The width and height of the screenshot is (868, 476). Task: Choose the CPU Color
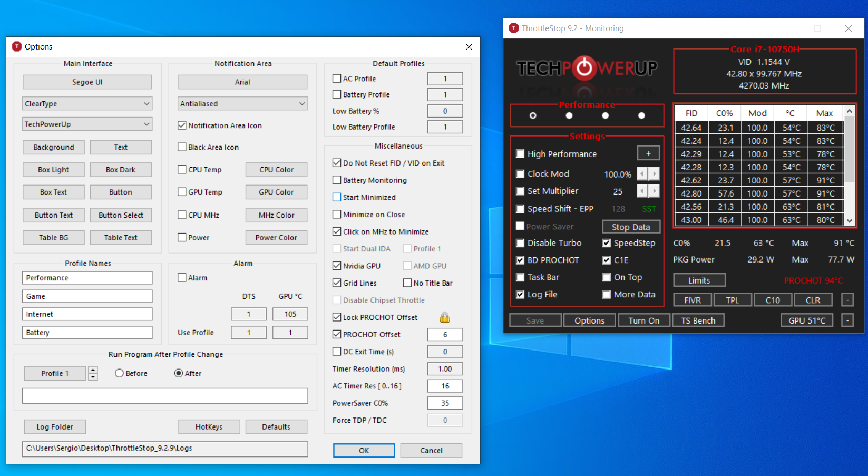[x=277, y=170]
